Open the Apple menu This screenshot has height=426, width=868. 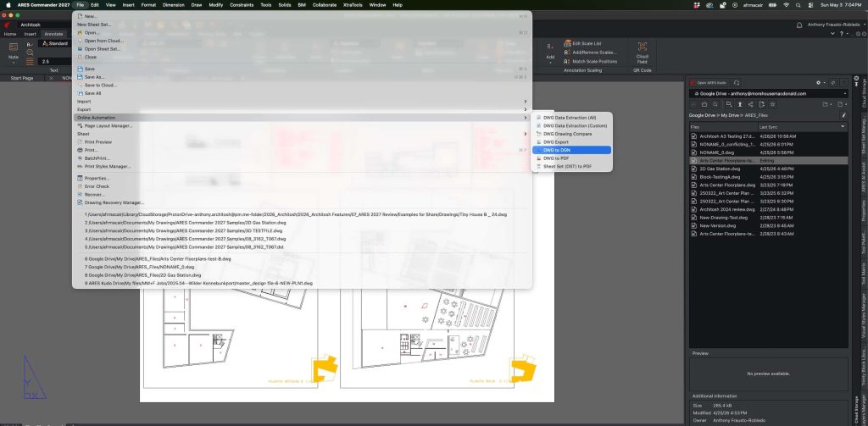[x=8, y=4]
